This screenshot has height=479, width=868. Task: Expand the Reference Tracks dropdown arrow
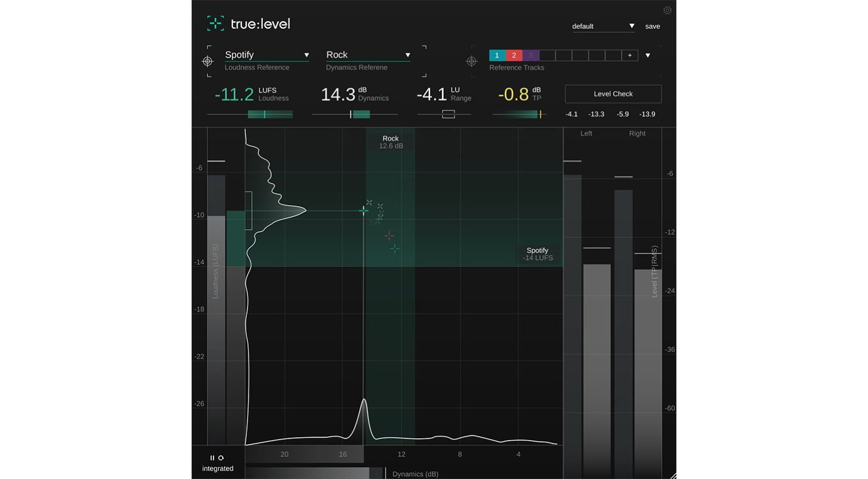(x=647, y=55)
